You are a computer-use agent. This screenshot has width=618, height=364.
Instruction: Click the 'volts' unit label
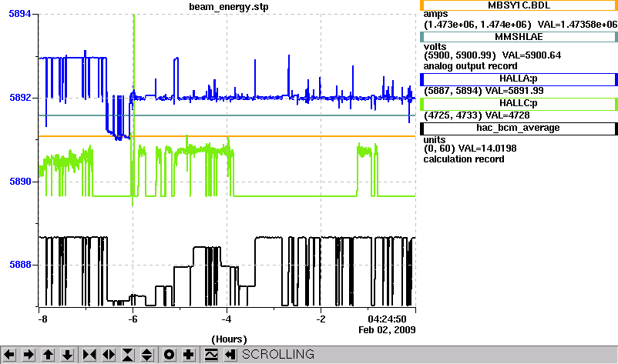tap(435, 47)
